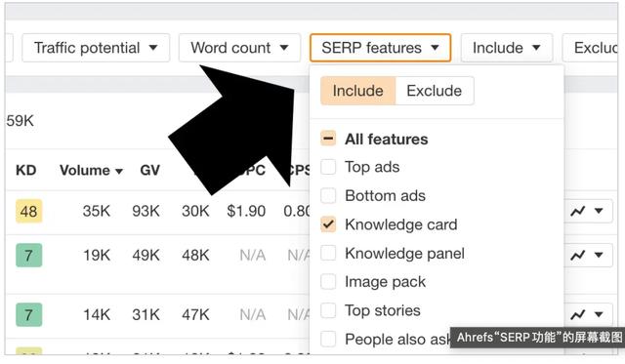Check the Image pack option
This screenshot has width=625, height=364.
click(328, 282)
